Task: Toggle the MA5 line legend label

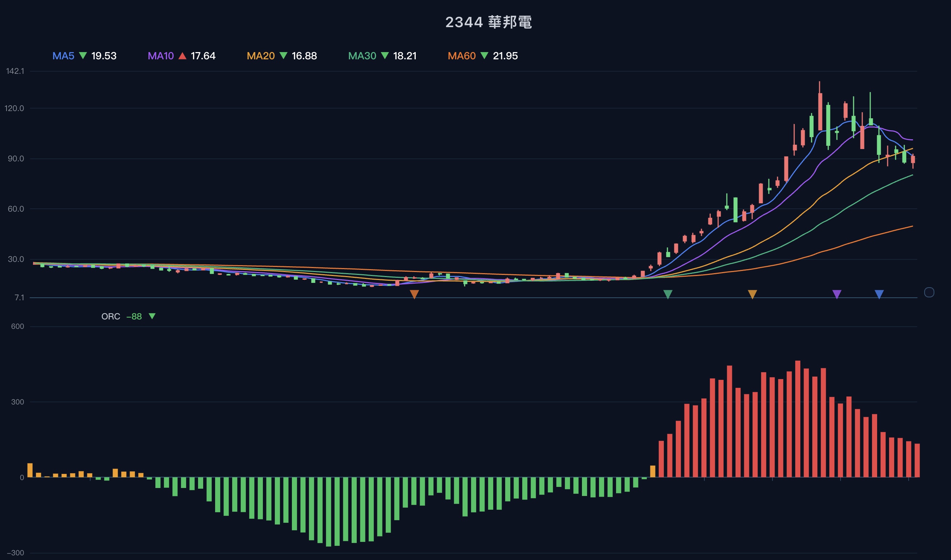Action: pyautogui.click(x=63, y=56)
